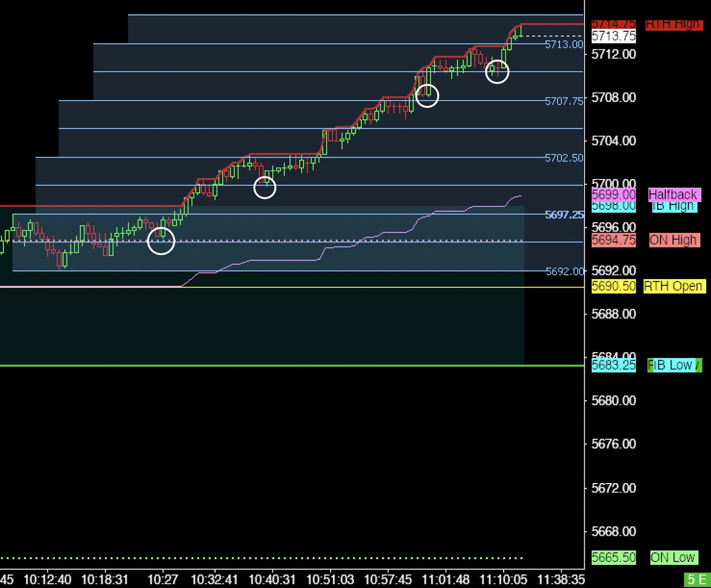Click 5688.00 on the price axis

[614, 314]
